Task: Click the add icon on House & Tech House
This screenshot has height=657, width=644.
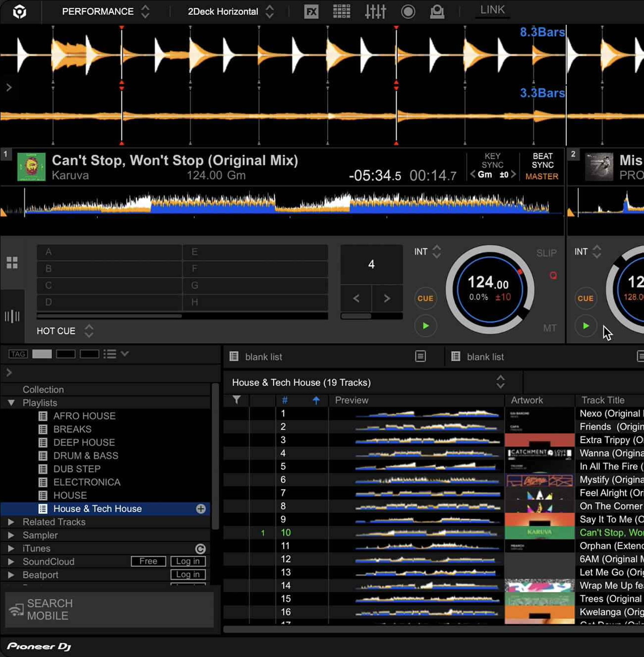Action: click(x=201, y=509)
